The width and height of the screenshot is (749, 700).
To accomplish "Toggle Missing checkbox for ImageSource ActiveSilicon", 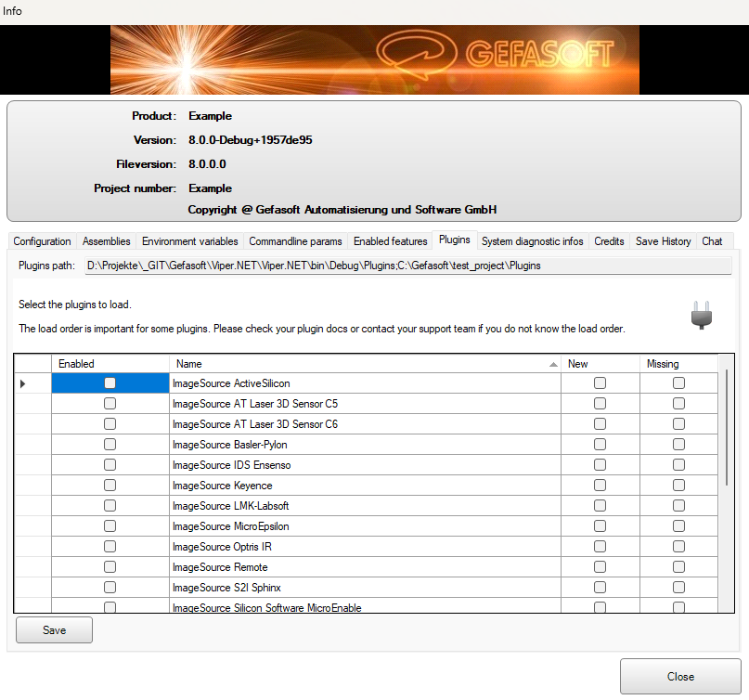I will click(x=678, y=383).
